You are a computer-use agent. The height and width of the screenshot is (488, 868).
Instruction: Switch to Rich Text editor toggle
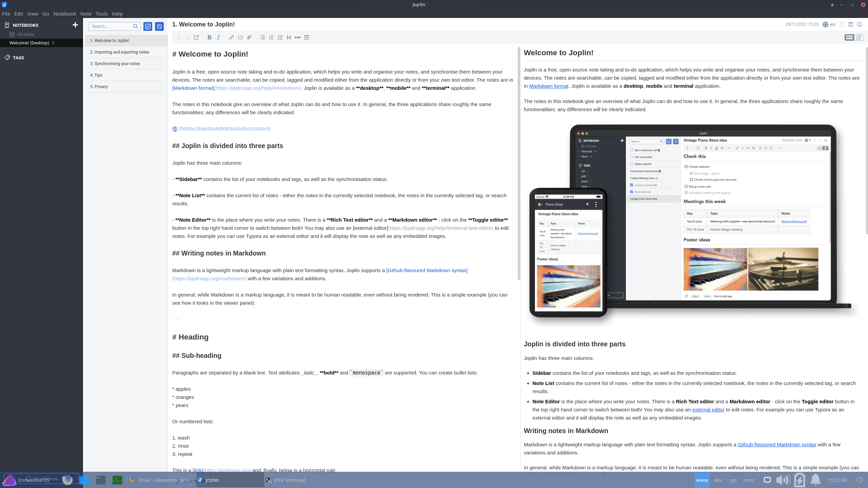(859, 37)
